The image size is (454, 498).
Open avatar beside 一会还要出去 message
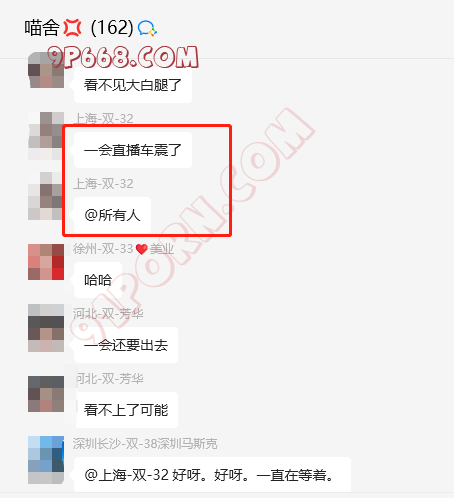[x=46, y=328]
